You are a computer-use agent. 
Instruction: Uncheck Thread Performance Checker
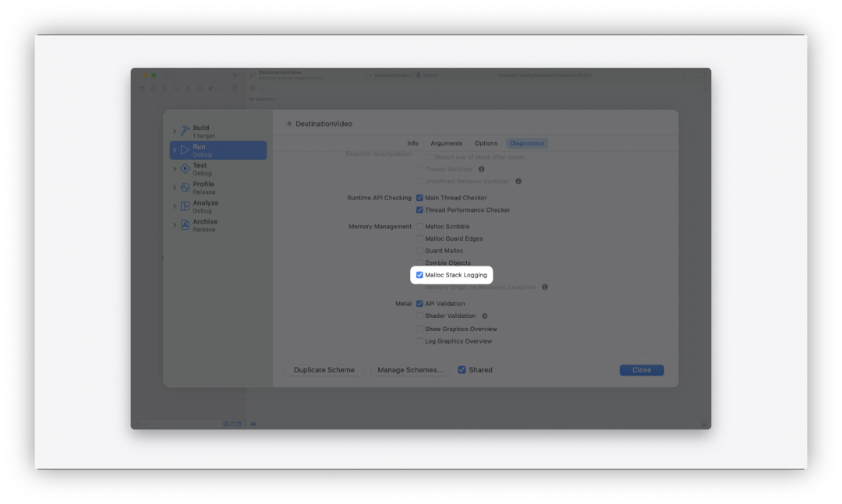pyautogui.click(x=419, y=210)
